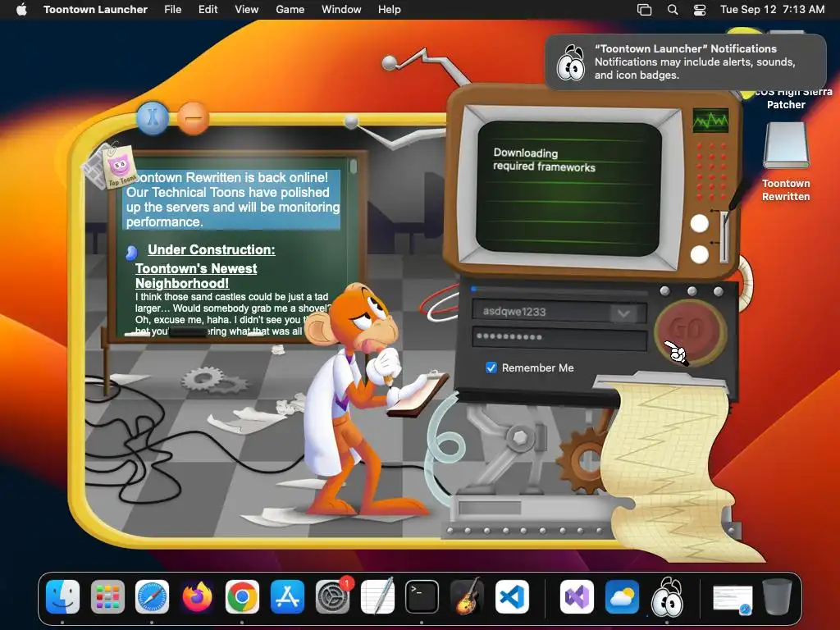Open Control Center in menu bar

click(x=699, y=9)
